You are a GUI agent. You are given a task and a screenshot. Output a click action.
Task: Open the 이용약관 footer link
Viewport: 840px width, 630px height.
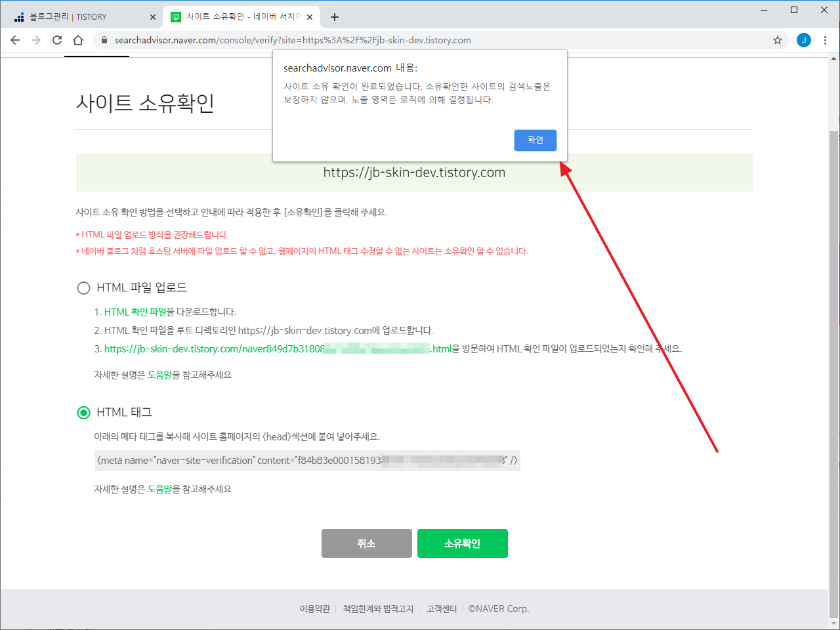click(315, 608)
